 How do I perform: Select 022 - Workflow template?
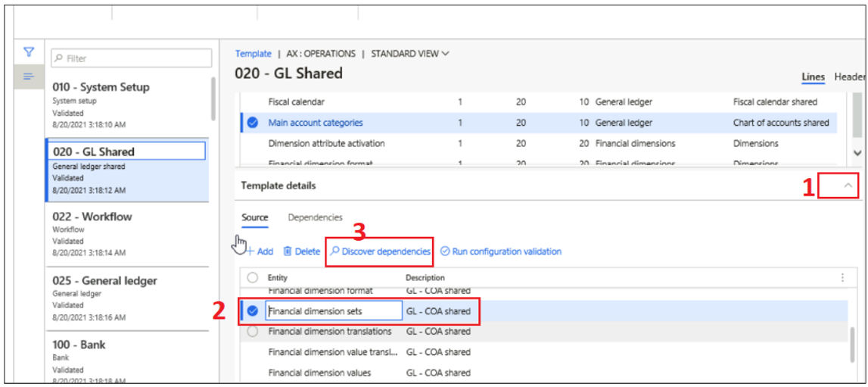tap(127, 234)
